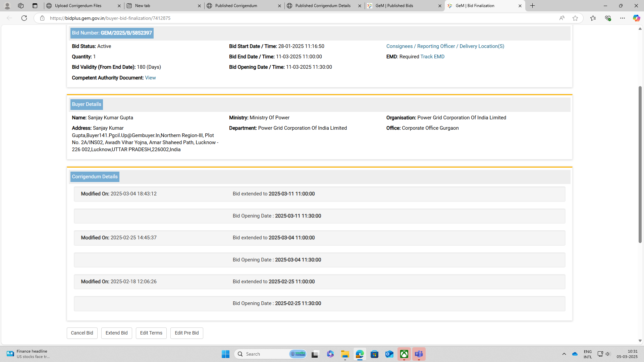Open Microsoft 365 Copilot taskbar icon
644x362 pixels.
tap(330, 354)
